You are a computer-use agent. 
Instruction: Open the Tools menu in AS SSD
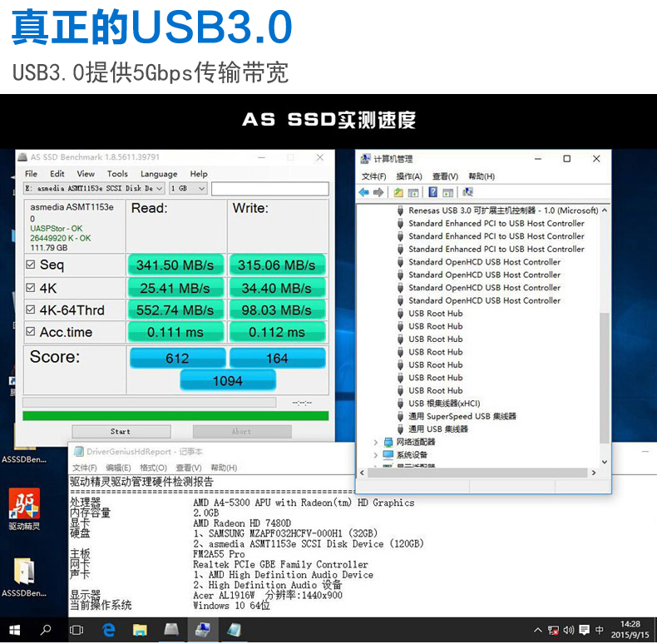(117, 174)
